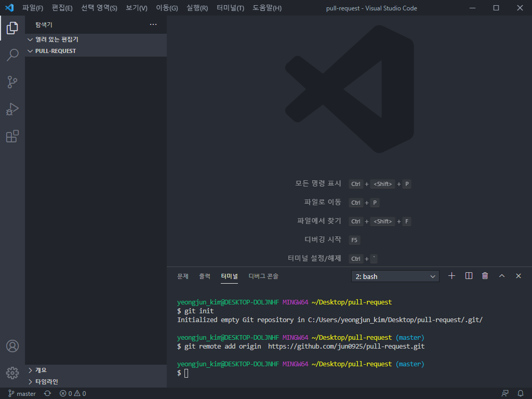
Task: Switch to the 디버그 콘솔 panel tab
Action: pyautogui.click(x=263, y=276)
